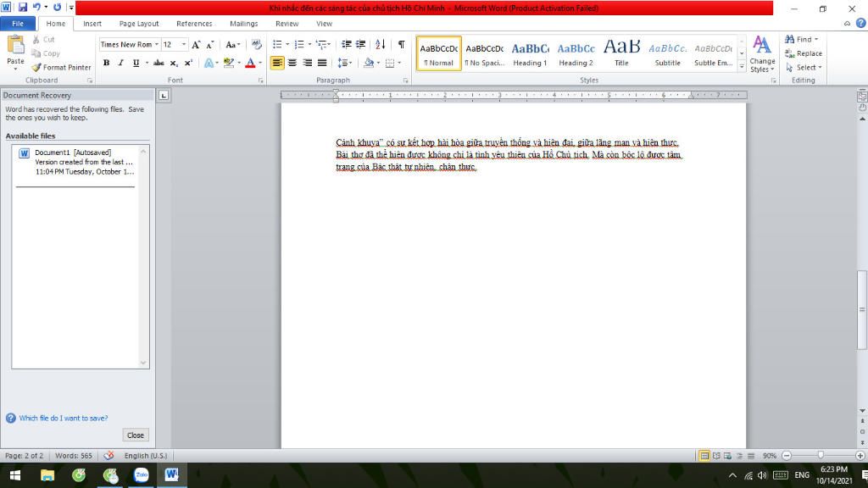Image resolution: width=868 pixels, height=488 pixels.
Task: Click the Redo repeat icon
Action: 57,8
